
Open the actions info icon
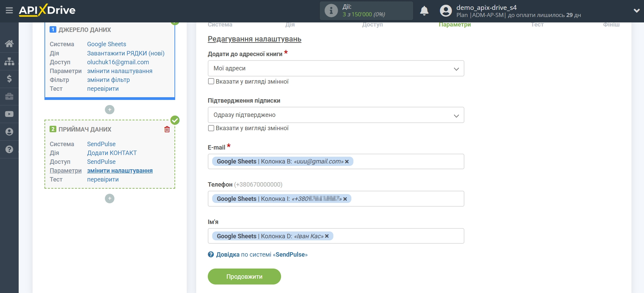click(331, 11)
